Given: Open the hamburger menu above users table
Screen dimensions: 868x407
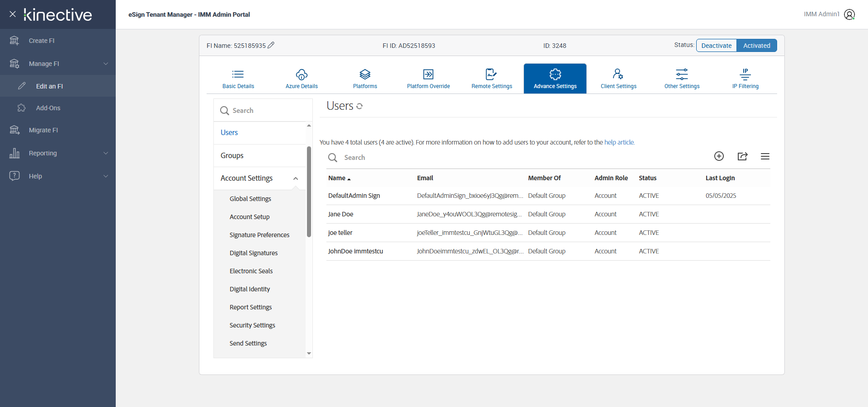Looking at the screenshot, I should [765, 156].
